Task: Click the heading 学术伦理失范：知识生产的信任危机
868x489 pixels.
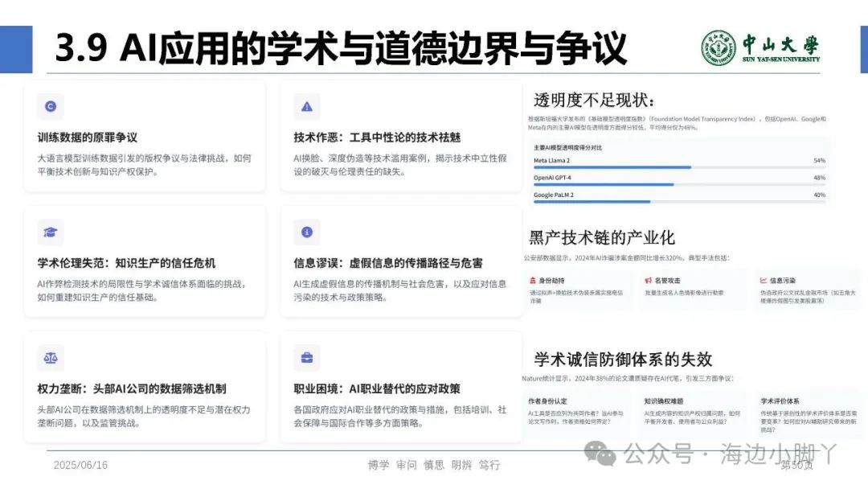Action: click(126, 263)
